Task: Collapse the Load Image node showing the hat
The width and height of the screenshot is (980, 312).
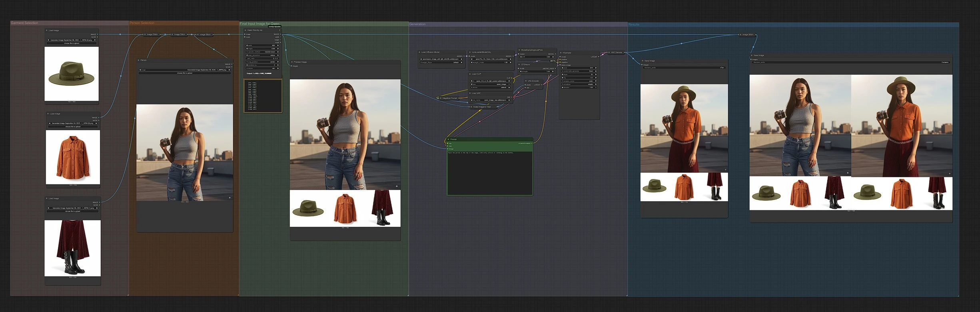Action: pyautogui.click(x=47, y=30)
